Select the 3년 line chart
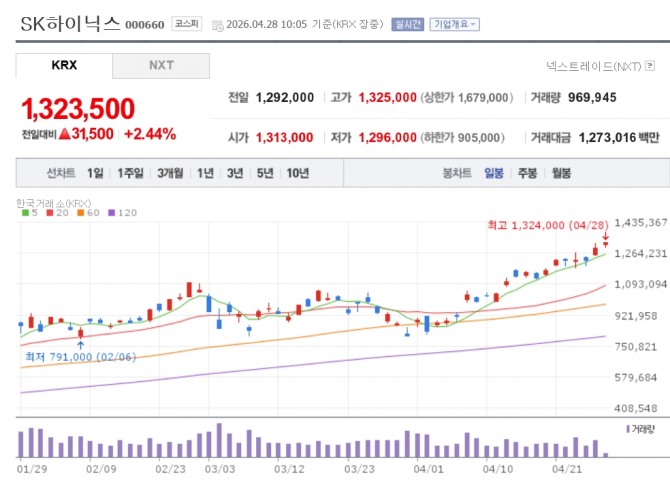 point(235,173)
